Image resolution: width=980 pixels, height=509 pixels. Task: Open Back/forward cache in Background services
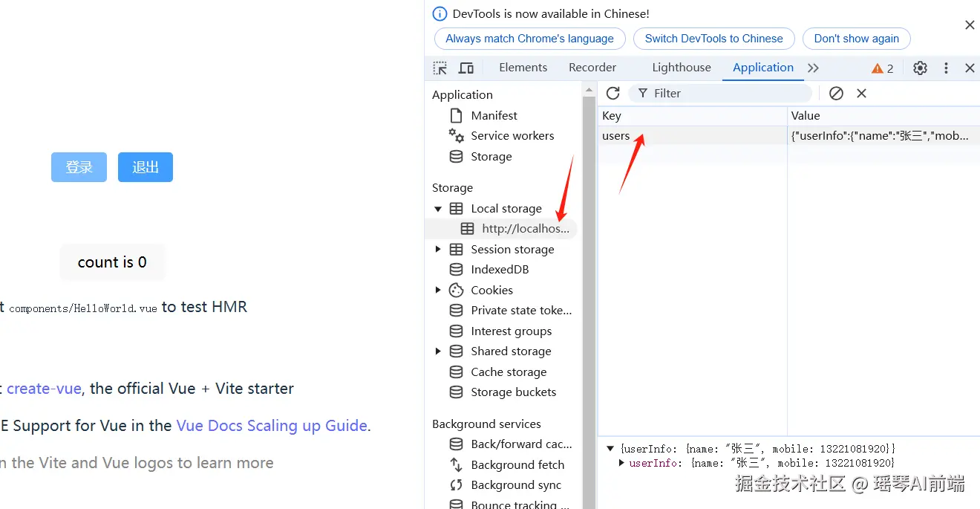[521, 444]
